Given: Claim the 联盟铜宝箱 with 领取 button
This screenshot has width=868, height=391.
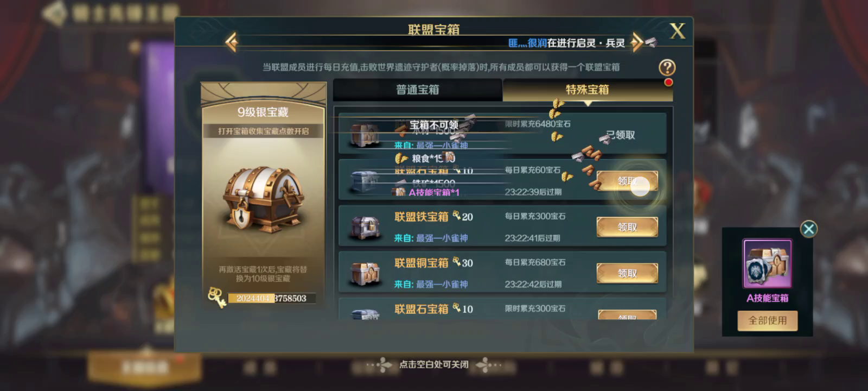Looking at the screenshot, I should point(627,273).
